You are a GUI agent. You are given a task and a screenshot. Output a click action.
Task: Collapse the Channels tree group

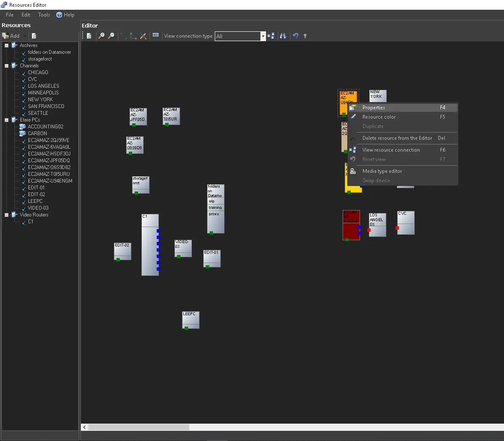coord(6,66)
